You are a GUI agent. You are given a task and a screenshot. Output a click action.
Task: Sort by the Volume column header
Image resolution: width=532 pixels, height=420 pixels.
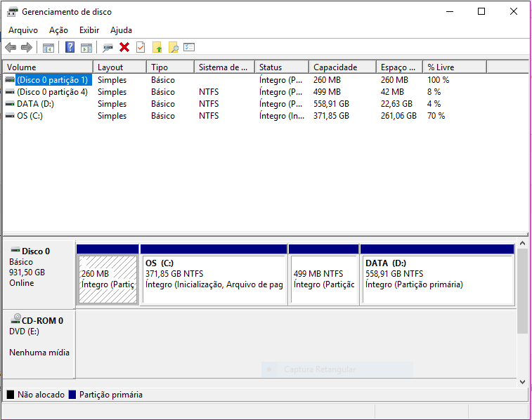[48, 67]
